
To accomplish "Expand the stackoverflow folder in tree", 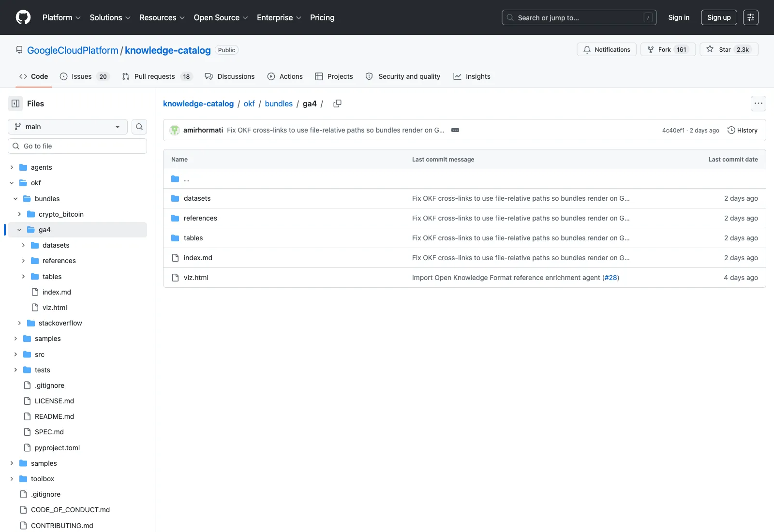I will coord(19,323).
